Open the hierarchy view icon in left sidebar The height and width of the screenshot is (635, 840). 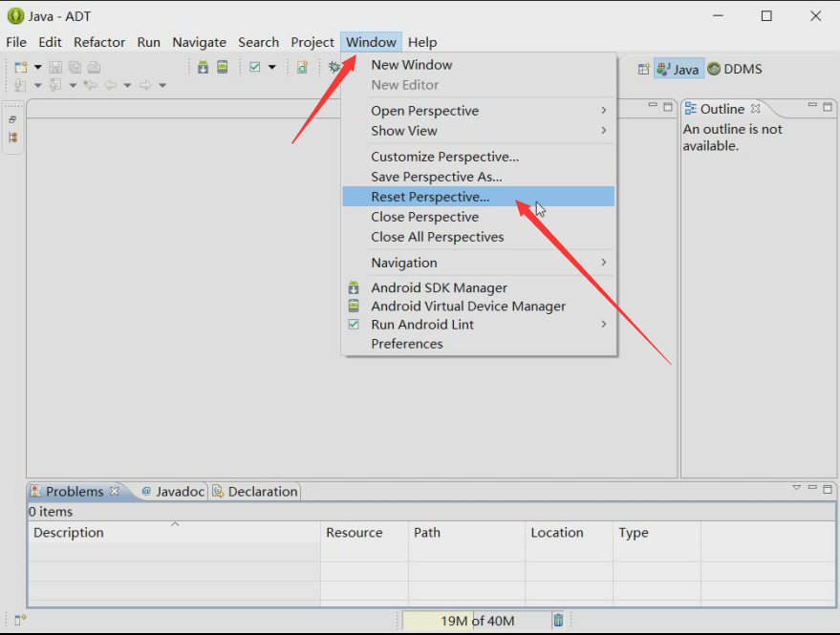click(x=12, y=138)
